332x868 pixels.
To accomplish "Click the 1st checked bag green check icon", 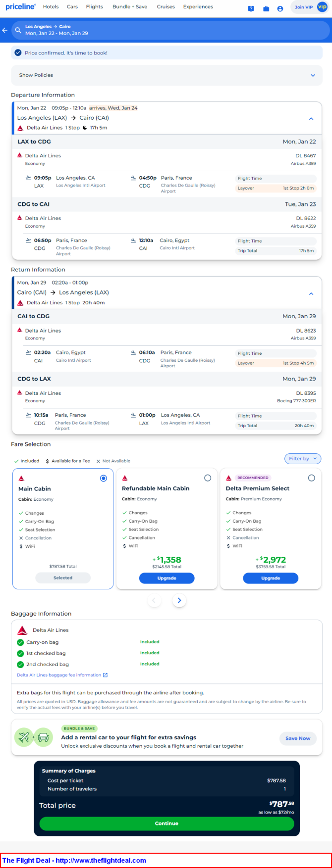I will point(20,653).
